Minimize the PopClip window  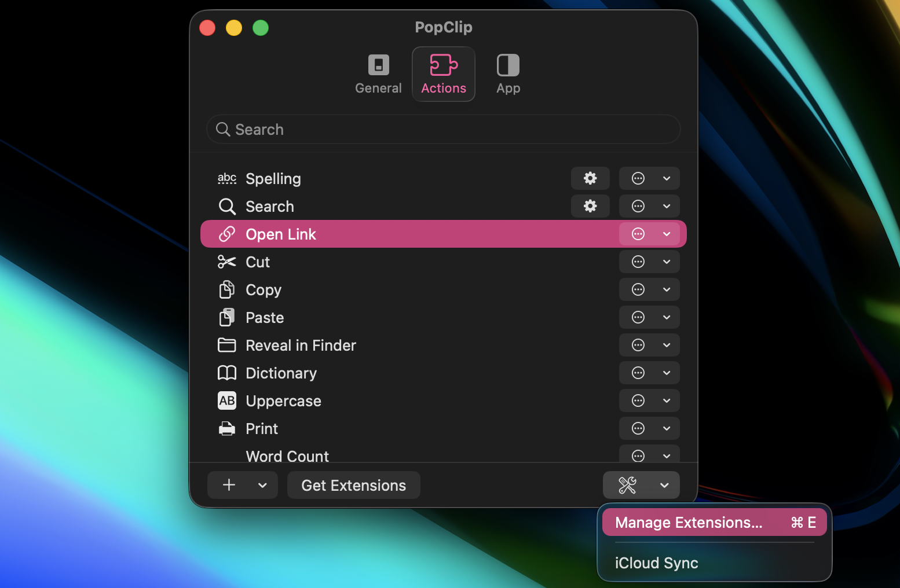click(x=234, y=28)
